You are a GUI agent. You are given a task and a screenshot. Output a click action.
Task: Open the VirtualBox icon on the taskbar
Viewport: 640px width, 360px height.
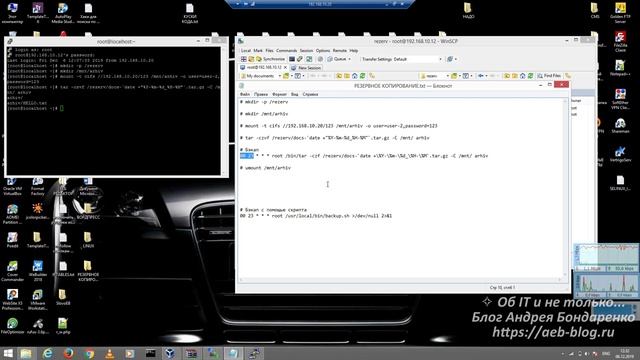(x=170, y=353)
